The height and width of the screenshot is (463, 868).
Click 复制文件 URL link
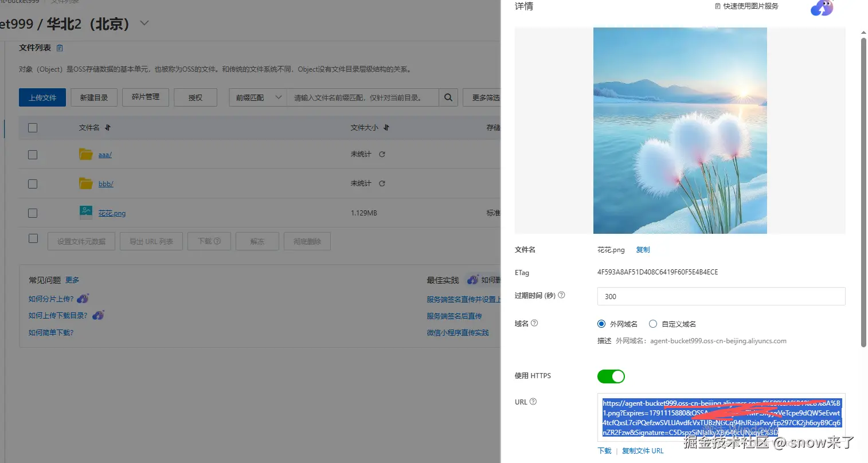click(643, 451)
